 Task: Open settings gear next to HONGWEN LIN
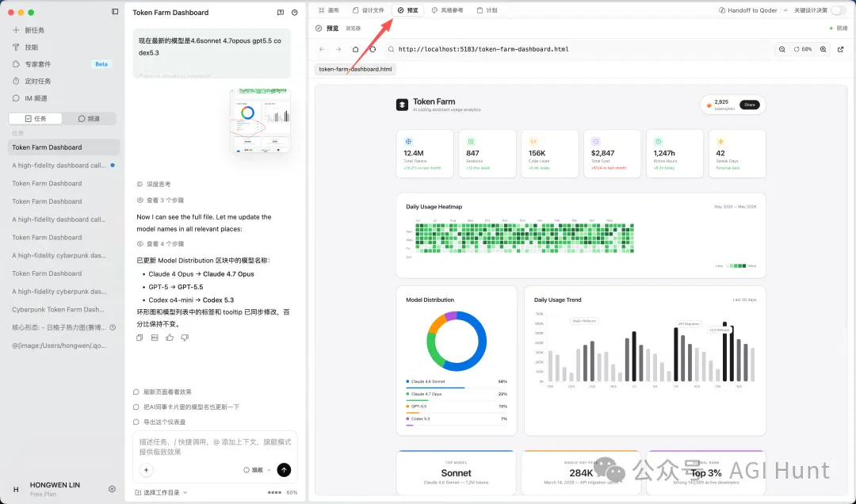click(112, 489)
